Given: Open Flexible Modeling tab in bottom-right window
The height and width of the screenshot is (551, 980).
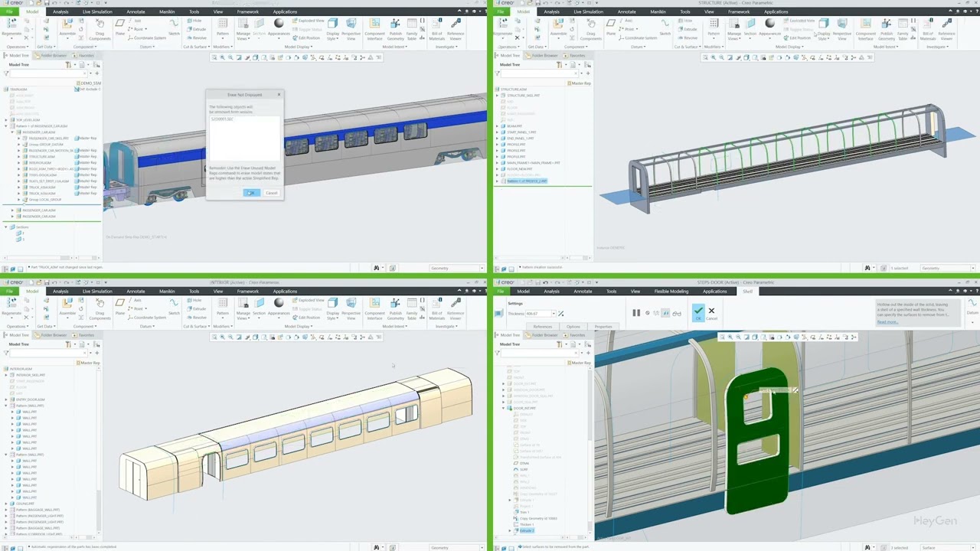Looking at the screenshot, I should click(x=671, y=291).
